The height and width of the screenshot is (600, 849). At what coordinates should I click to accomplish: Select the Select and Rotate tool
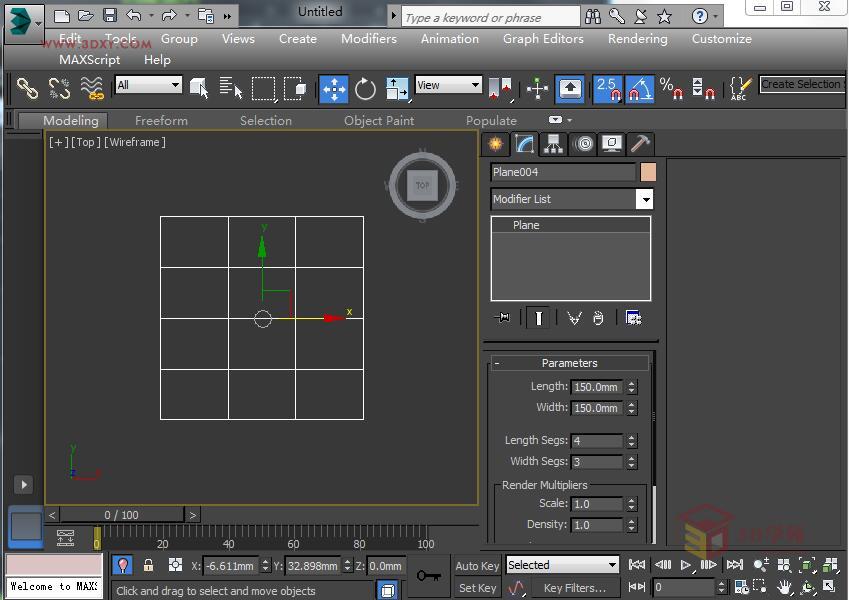pyautogui.click(x=365, y=89)
